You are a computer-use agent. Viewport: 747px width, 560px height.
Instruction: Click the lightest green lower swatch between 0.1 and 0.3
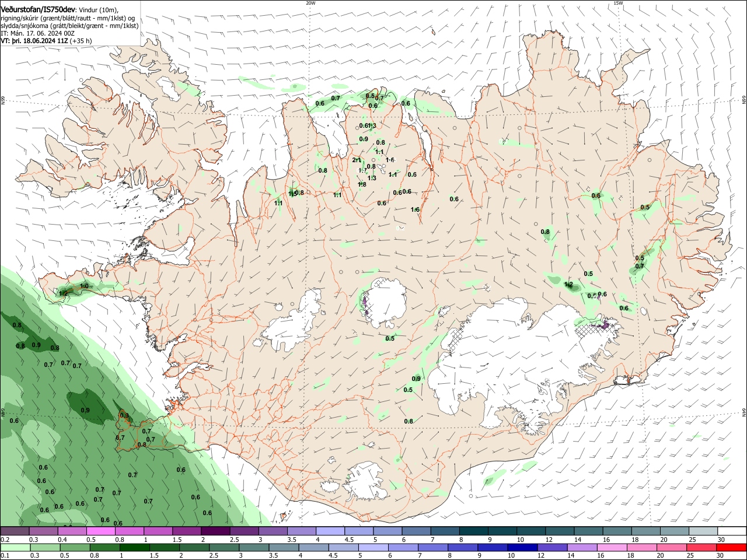pyautogui.click(x=16, y=547)
